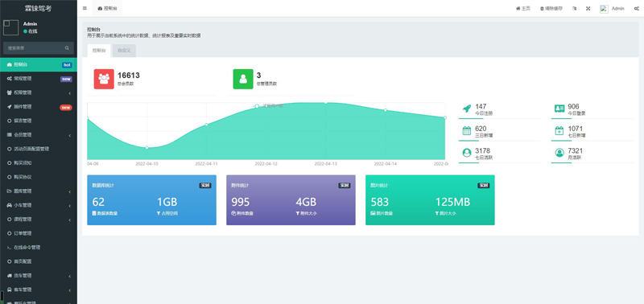The image size is (644, 304).
Task: Click the folder icon beside 题库管理
Action: tap(10, 191)
